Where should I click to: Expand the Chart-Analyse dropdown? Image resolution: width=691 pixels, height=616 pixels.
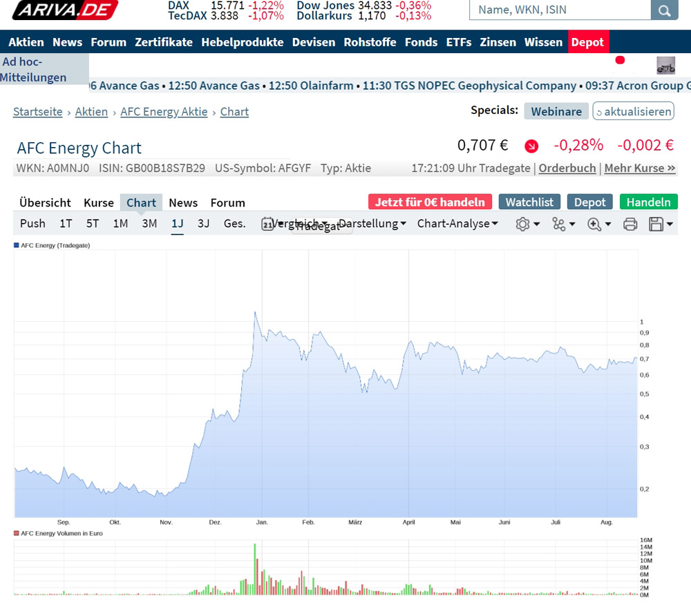pos(457,224)
